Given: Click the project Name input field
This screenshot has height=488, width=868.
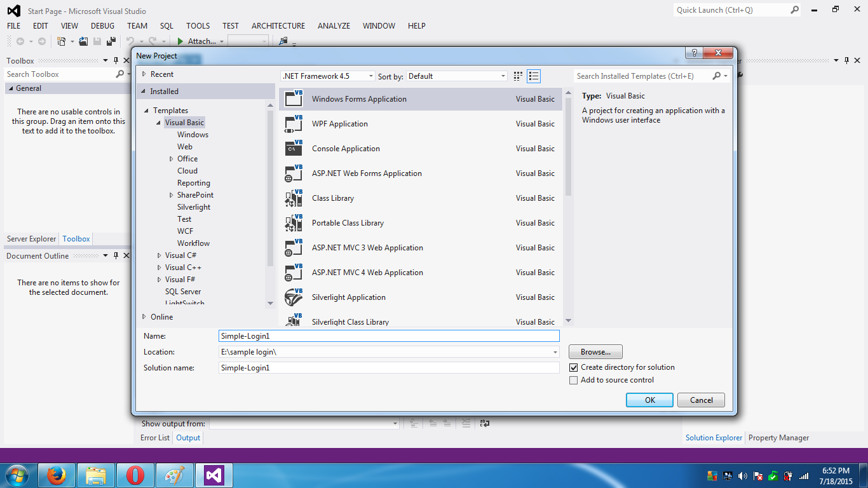Looking at the screenshot, I should coord(389,336).
